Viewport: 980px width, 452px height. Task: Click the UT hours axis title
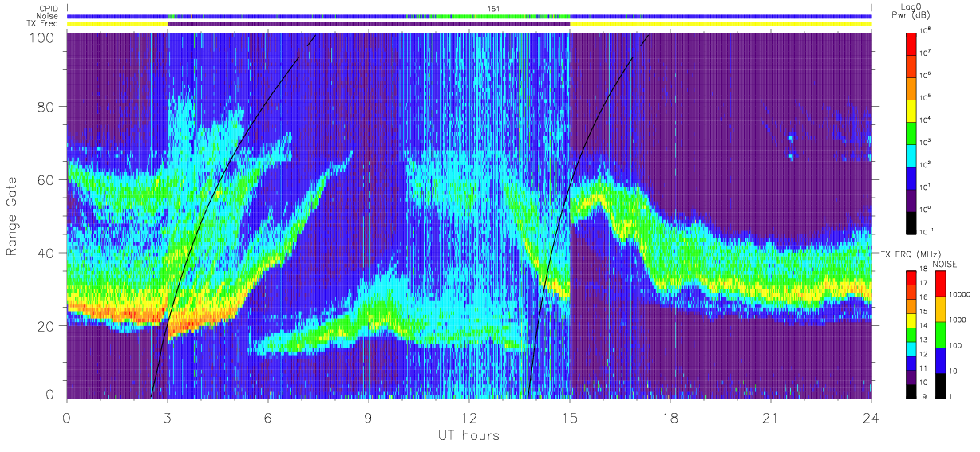click(468, 435)
